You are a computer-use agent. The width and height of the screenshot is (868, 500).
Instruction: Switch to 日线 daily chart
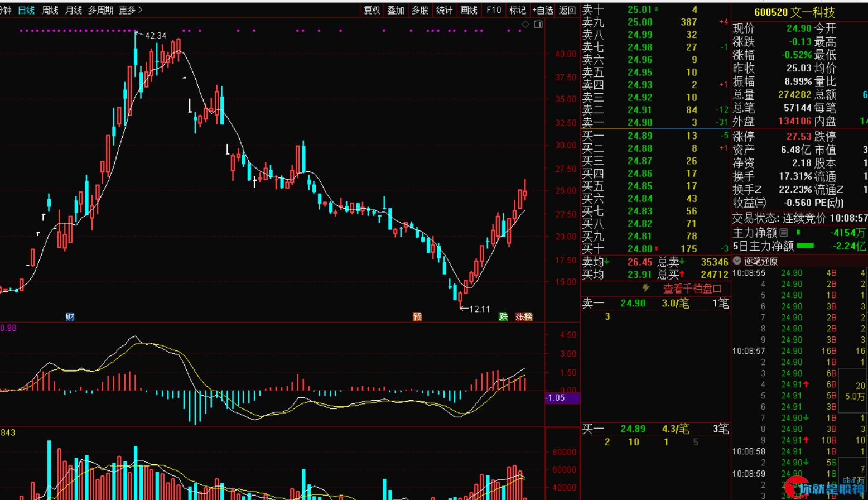tap(26, 10)
